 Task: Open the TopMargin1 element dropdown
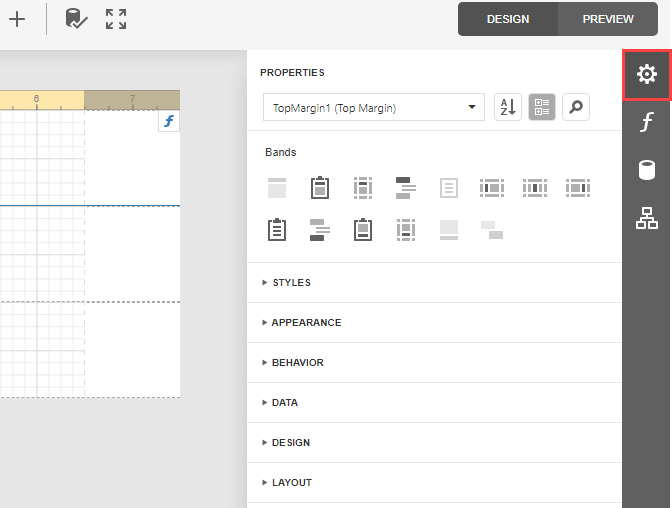pos(373,108)
